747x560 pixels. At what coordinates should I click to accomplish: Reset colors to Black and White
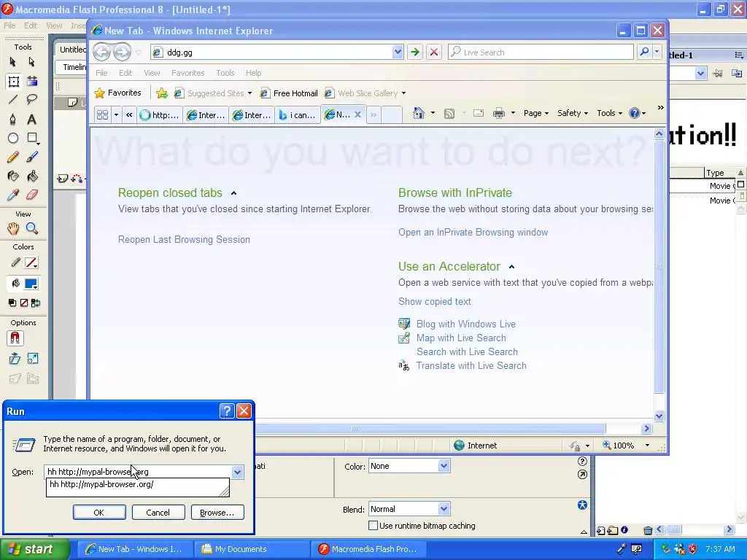12,303
